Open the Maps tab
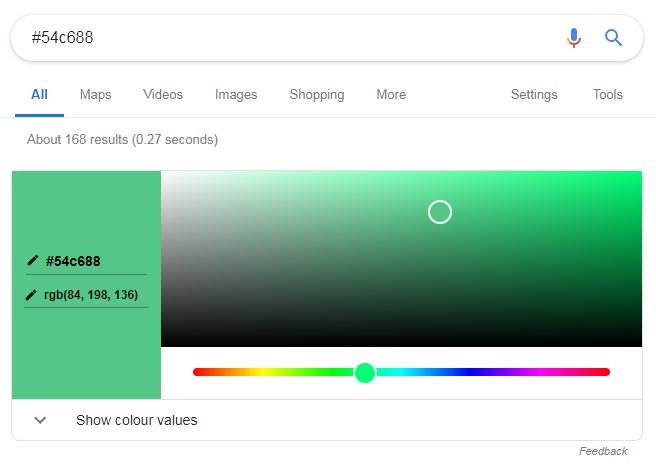This screenshot has width=656, height=471. pyautogui.click(x=95, y=95)
